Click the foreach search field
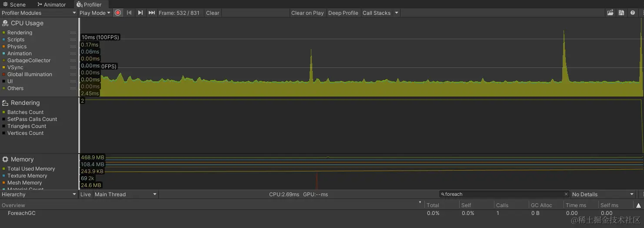Viewport: 644px width, 228px height. coord(504,194)
